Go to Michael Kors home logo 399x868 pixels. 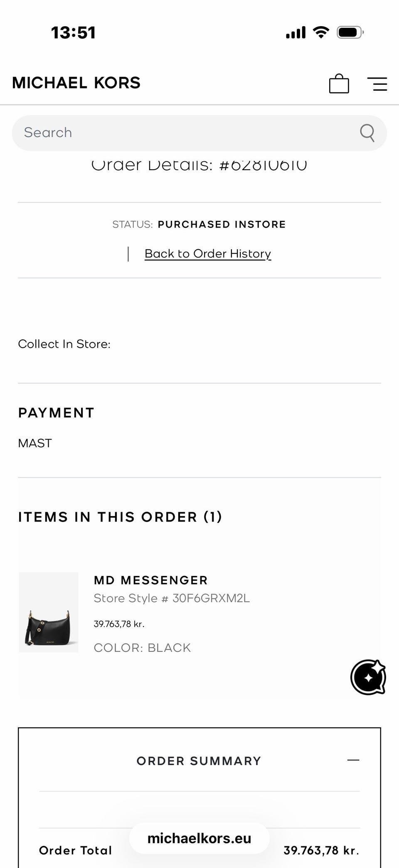(76, 83)
